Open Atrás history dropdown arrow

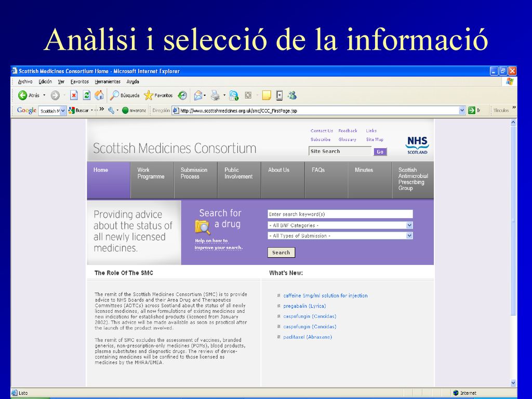[44, 96]
